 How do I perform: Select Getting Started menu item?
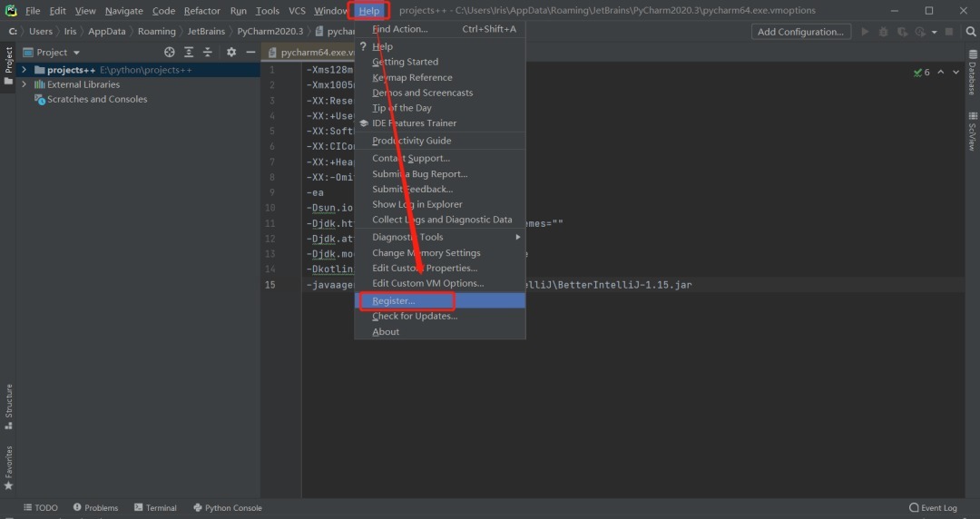(440, 62)
